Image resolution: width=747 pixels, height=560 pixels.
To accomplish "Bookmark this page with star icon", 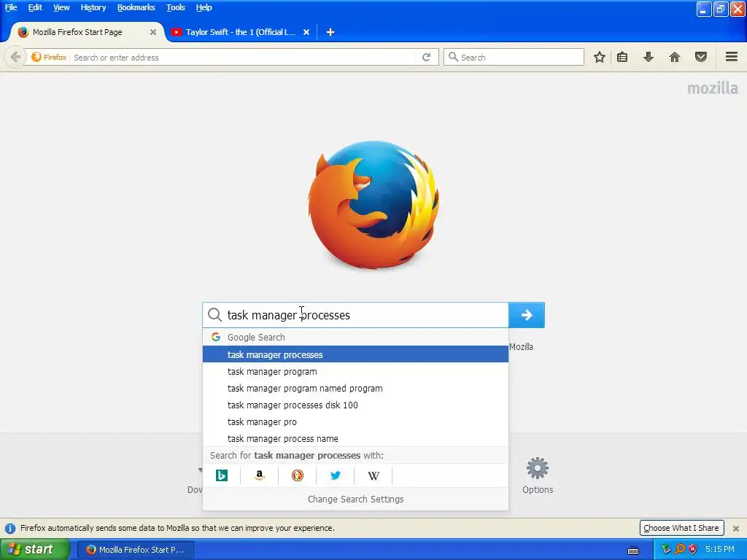I will [600, 57].
